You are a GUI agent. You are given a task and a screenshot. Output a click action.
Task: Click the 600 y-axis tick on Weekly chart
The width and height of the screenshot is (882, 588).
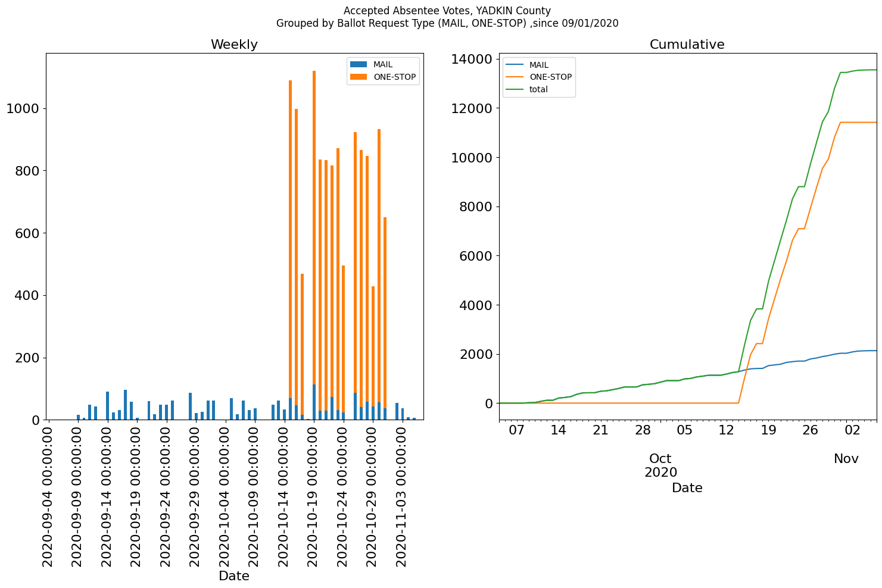tap(27, 233)
